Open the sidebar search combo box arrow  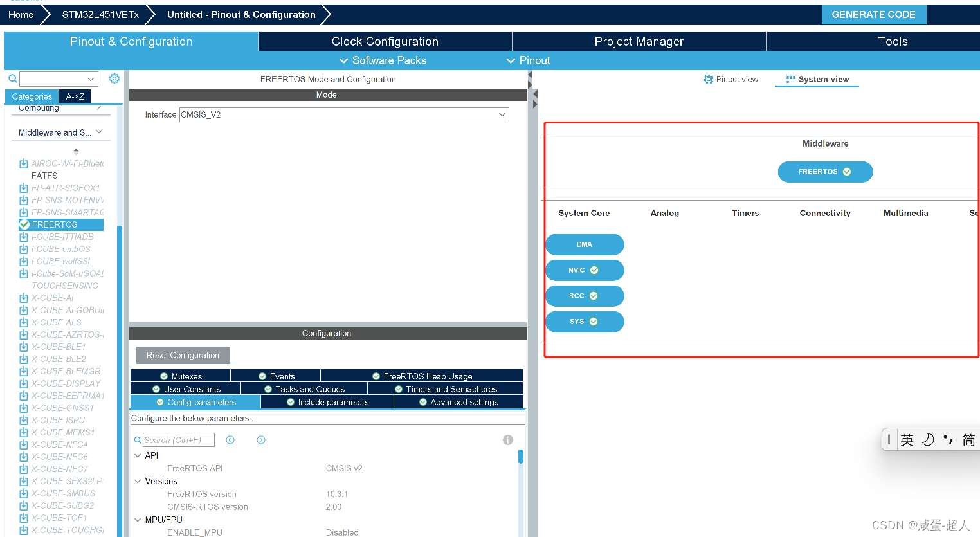point(91,79)
